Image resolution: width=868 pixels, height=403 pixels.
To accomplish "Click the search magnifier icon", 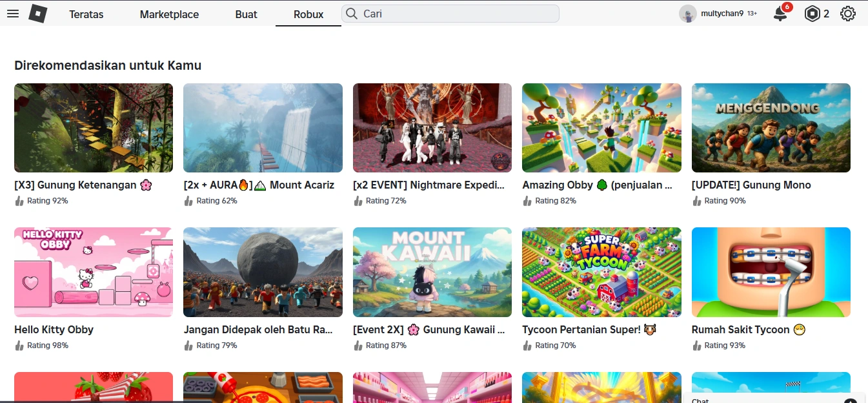I will pos(351,14).
